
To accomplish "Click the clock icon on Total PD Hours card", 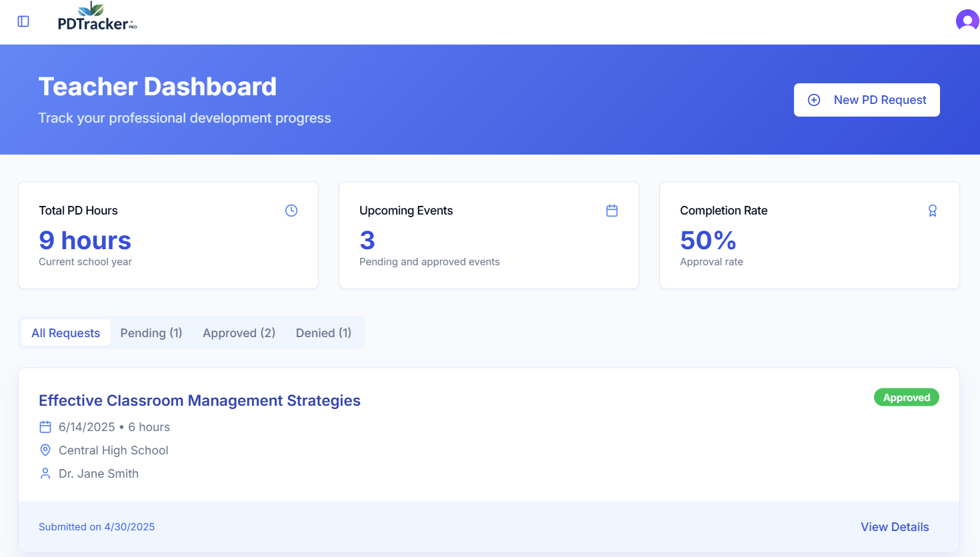I will tap(291, 210).
